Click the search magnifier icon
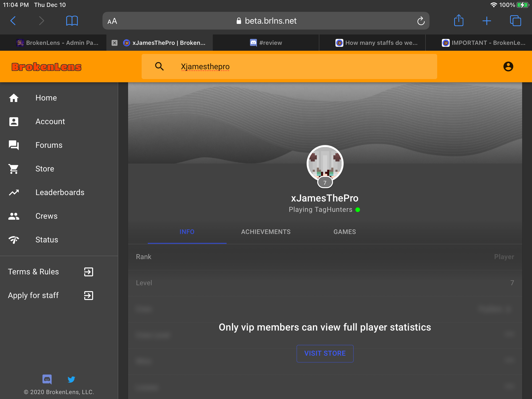 (x=159, y=66)
